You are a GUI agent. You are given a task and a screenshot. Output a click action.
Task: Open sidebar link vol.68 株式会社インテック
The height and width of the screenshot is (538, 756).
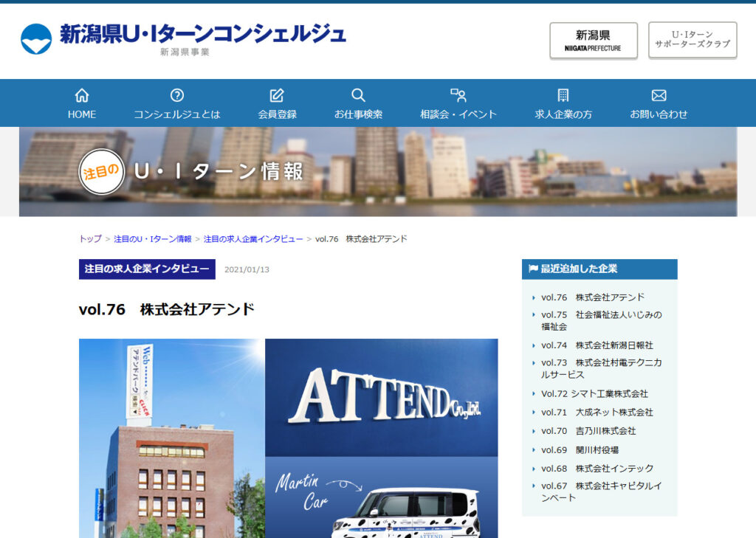click(597, 469)
